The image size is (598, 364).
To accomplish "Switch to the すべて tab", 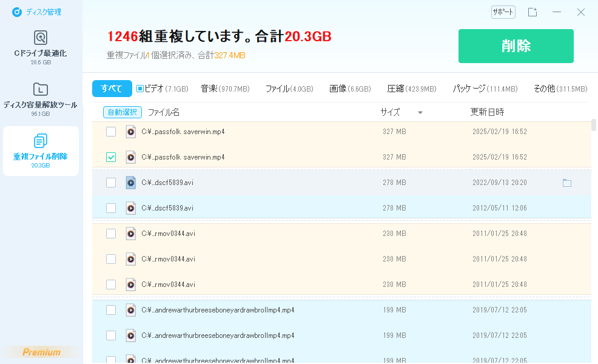I will (x=112, y=89).
